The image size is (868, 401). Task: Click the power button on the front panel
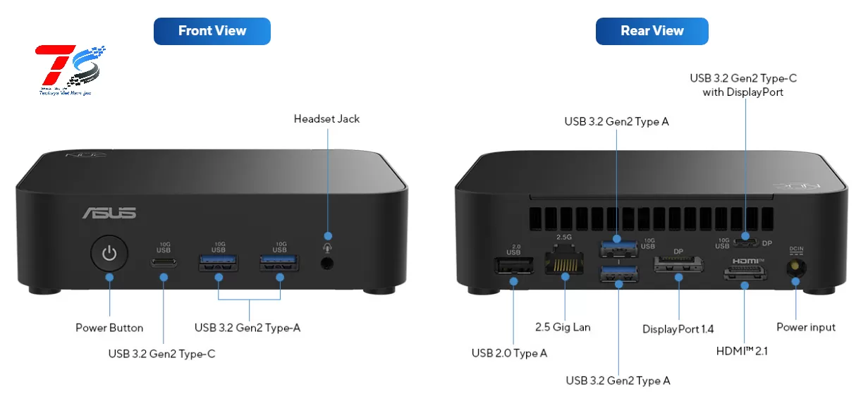[109, 254]
